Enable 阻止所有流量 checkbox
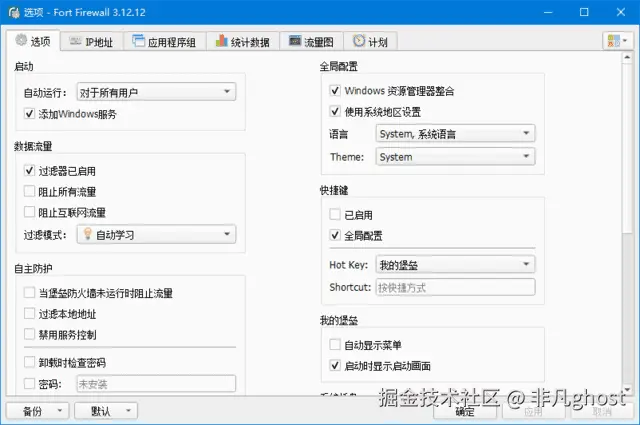 click(29, 191)
